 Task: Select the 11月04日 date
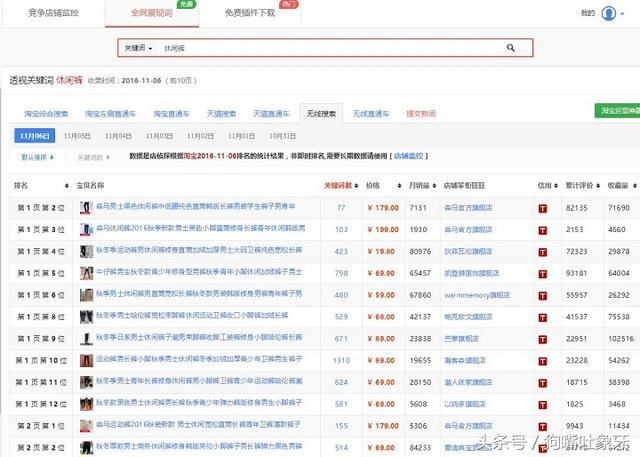click(118, 136)
